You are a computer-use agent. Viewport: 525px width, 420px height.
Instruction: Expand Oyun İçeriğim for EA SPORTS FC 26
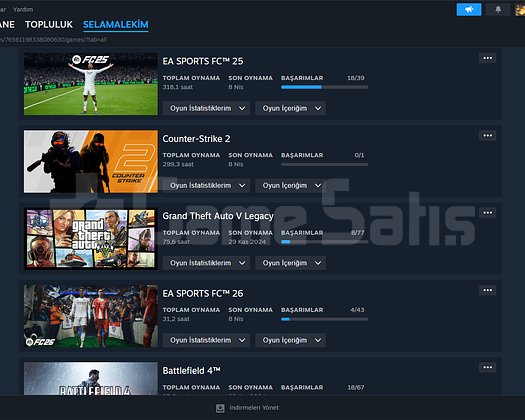(290, 340)
